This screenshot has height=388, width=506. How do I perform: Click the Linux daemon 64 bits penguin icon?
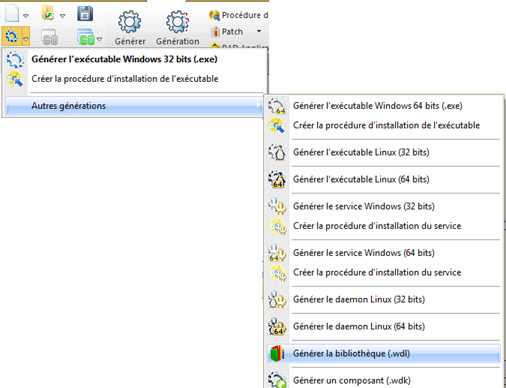277,327
